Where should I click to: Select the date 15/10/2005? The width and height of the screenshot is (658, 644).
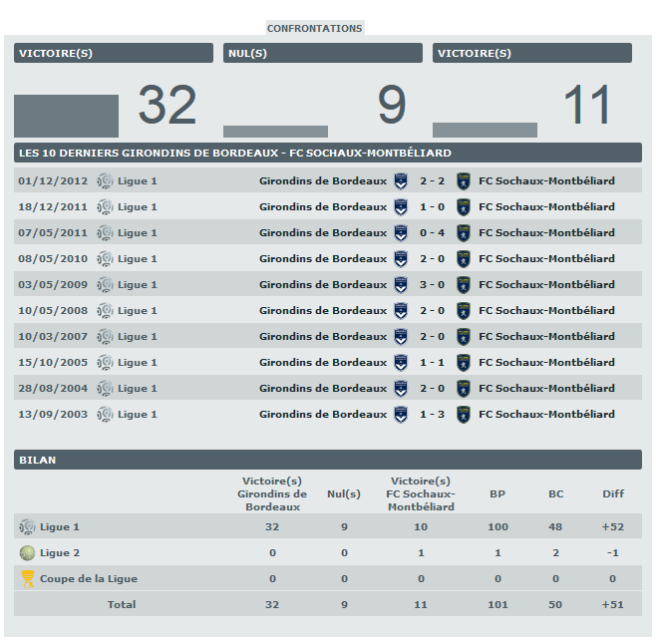point(53,363)
